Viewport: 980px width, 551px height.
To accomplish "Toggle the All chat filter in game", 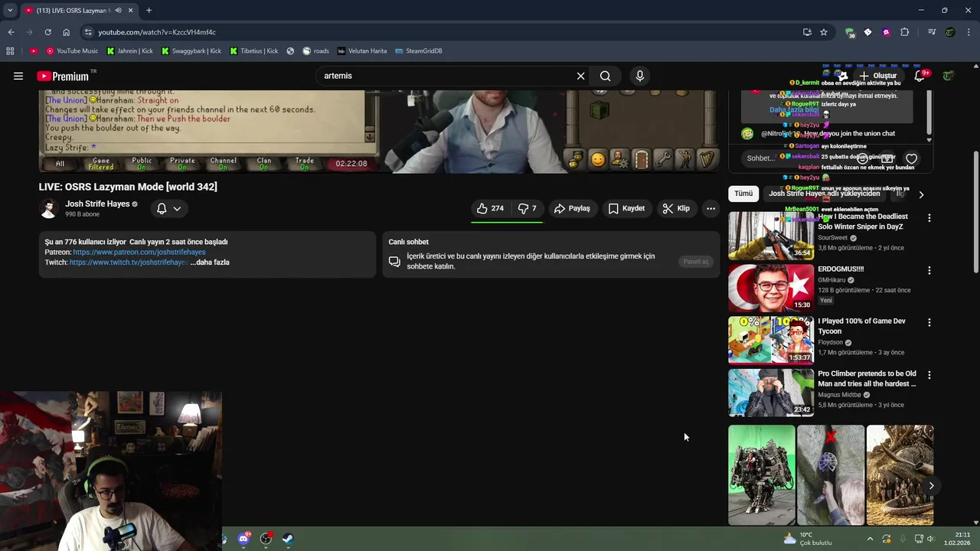I will coord(60,164).
